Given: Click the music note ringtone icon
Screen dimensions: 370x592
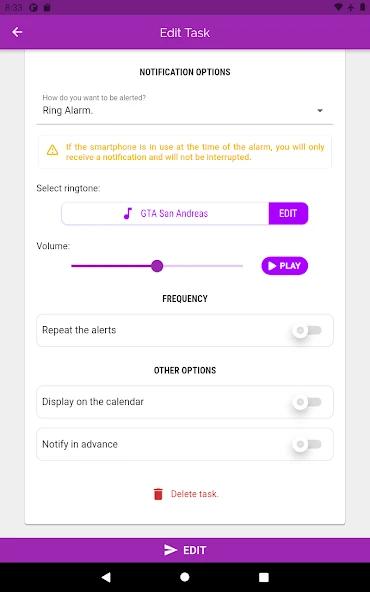Looking at the screenshot, I should click(128, 213).
